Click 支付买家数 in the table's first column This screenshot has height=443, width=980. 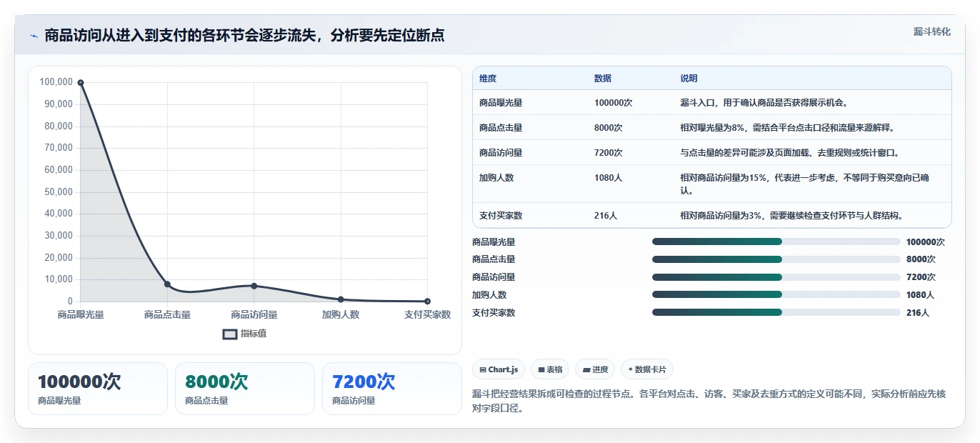click(x=501, y=215)
